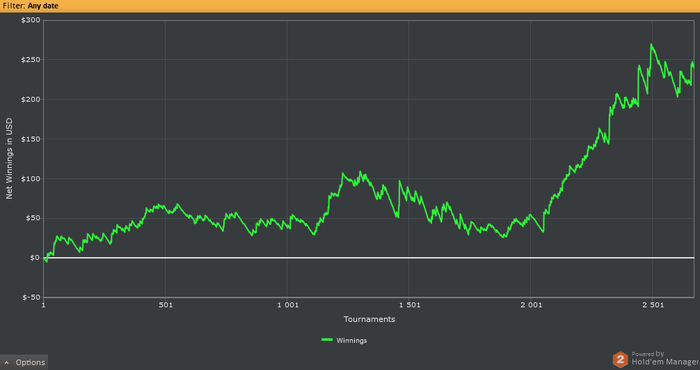Click the '501' x-axis label
This screenshot has height=370, width=700.
166,305
